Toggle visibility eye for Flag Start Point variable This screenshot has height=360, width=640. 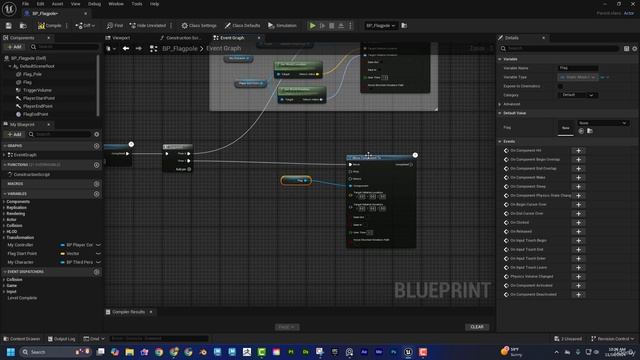(x=98, y=253)
